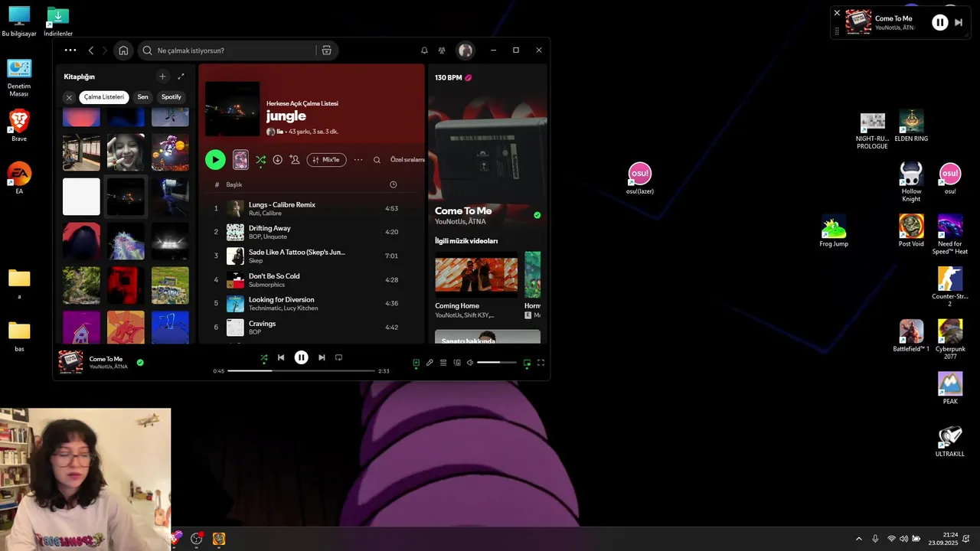
Task: Open Spotify's three-dots main menu
Action: (70, 51)
